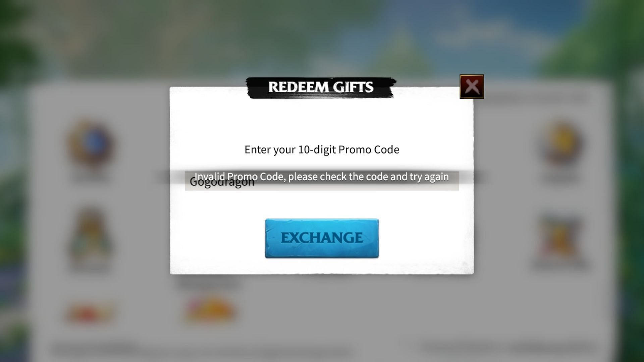Click the Exchange button to redeem

[x=322, y=238]
